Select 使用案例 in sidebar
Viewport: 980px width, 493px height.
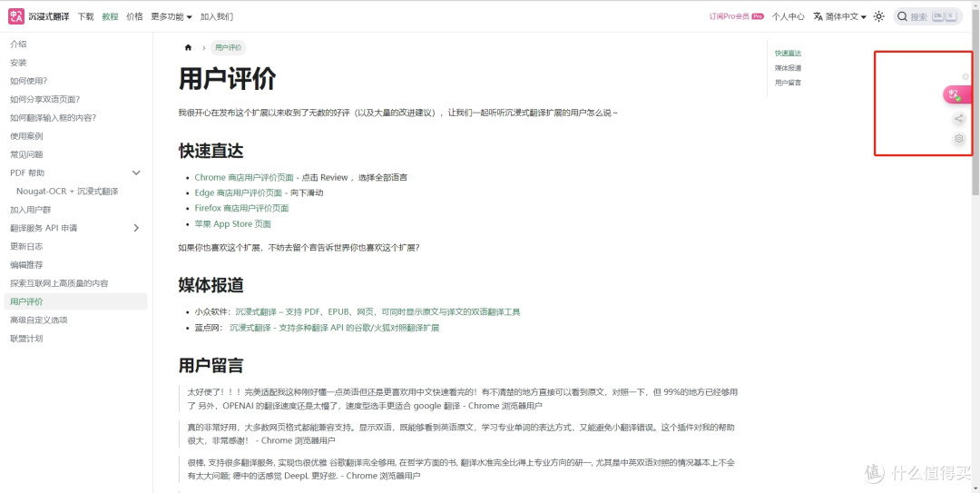point(26,136)
